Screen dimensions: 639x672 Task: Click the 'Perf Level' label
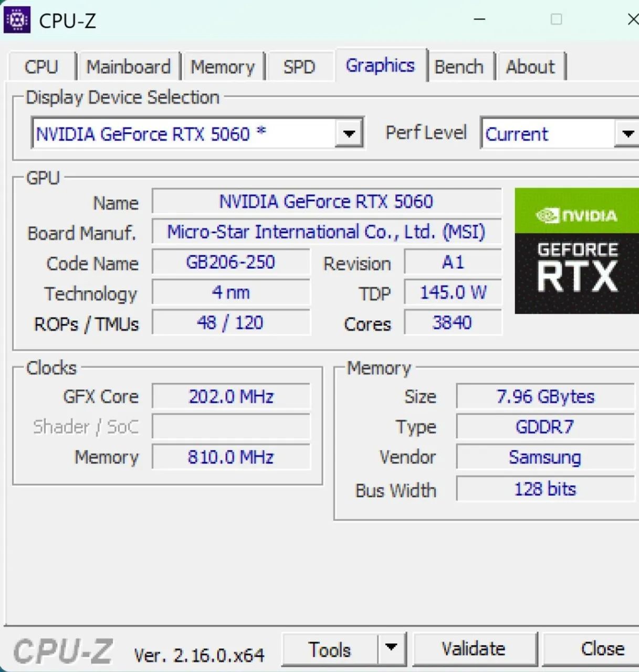click(x=426, y=133)
